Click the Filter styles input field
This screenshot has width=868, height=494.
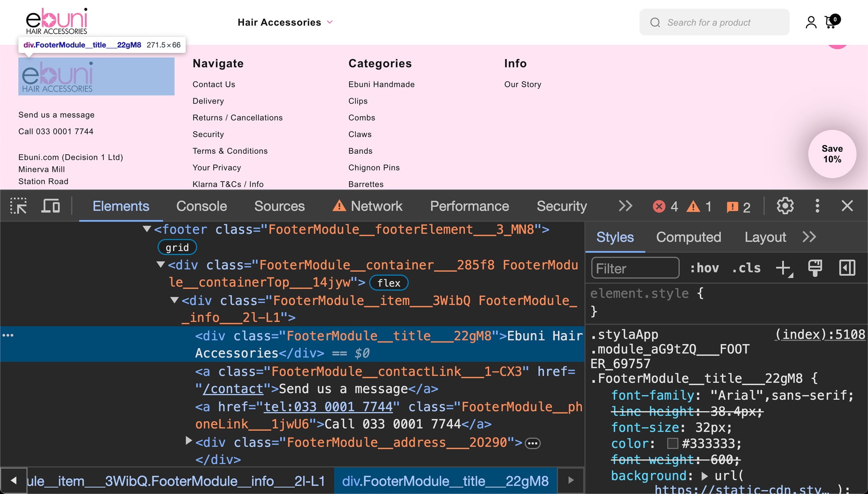click(634, 268)
